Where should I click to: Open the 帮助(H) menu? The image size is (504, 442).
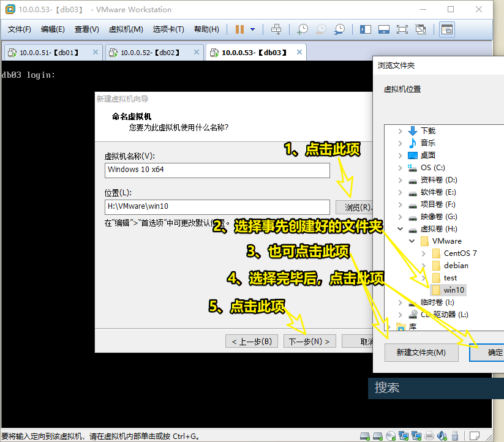coord(206,29)
